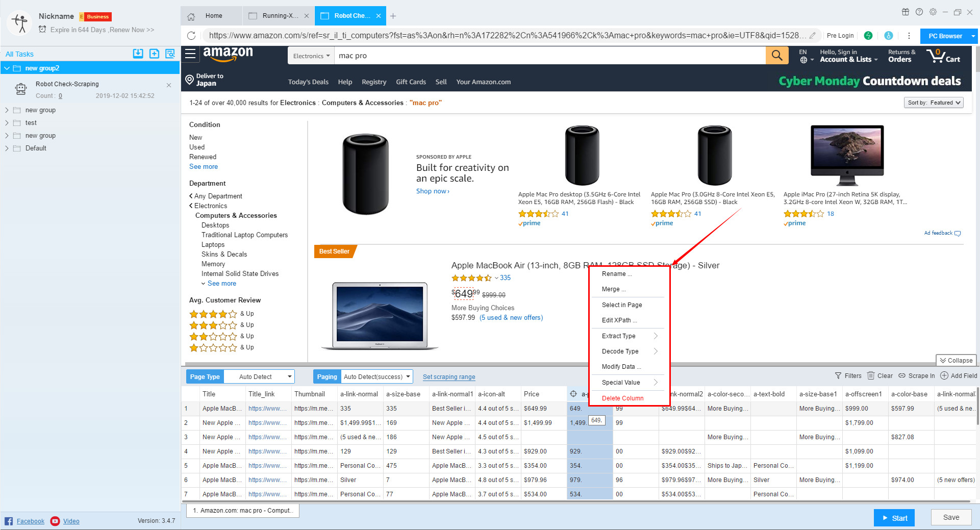Click the Set scraping range link
The width and height of the screenshot is (980, 530).
point(448,377)
